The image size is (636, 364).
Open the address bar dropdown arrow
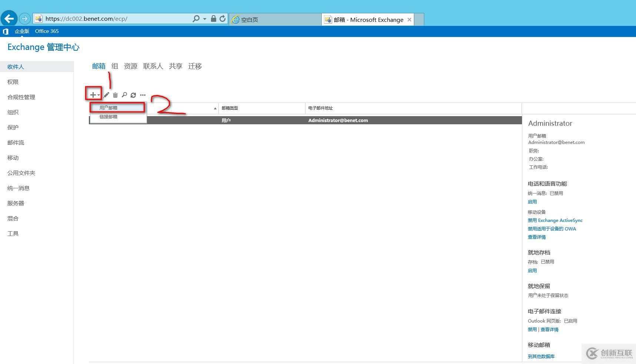204,18
